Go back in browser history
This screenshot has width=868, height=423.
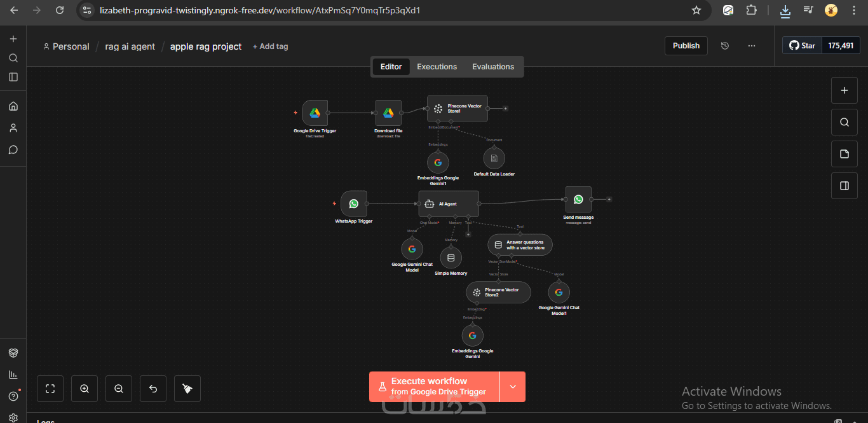click(x=14, y=10)
